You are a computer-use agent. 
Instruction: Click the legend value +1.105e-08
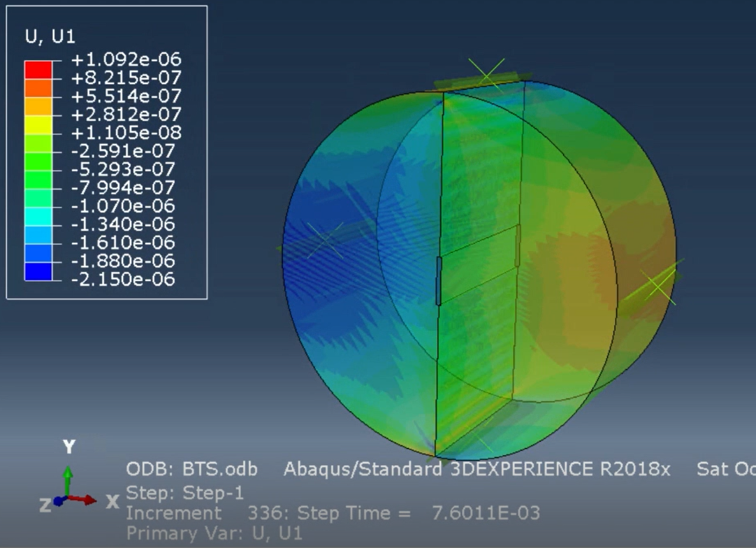126,133
